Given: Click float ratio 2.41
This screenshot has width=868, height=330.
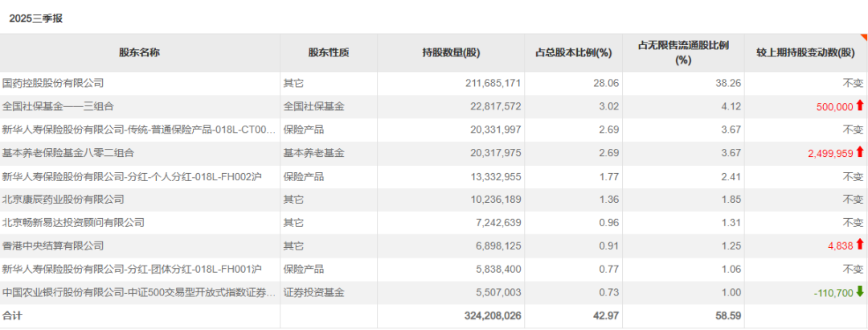Looking at the screenshot, I should pos(733,176).
